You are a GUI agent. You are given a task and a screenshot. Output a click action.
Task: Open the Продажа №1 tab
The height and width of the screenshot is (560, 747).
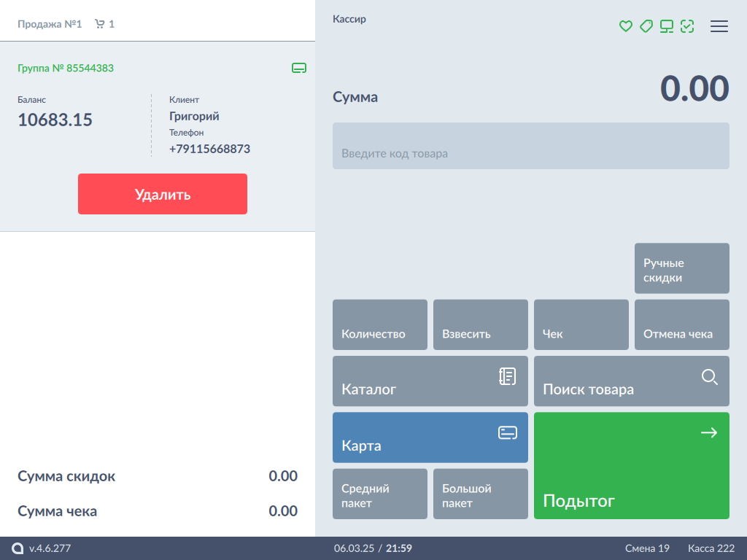[50, 24]
